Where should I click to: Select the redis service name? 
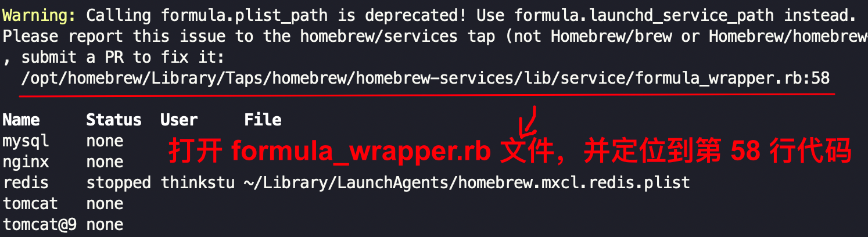26,182
